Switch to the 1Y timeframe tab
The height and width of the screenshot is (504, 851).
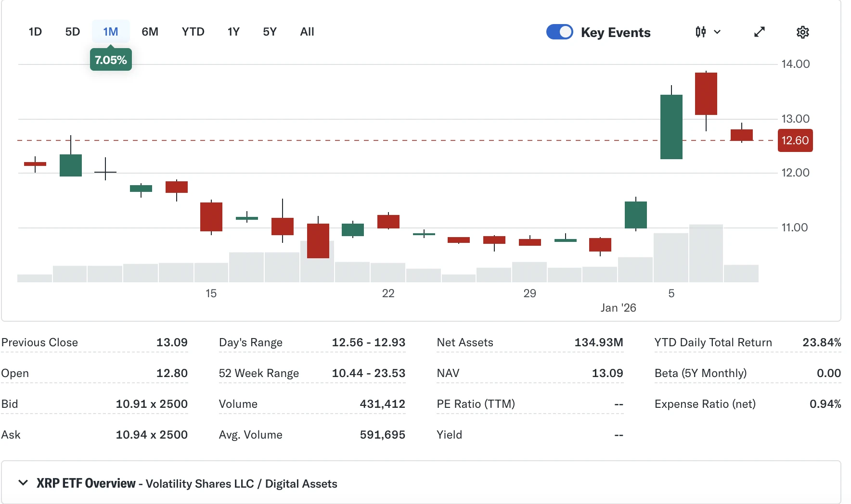click(x=233, y=32)
